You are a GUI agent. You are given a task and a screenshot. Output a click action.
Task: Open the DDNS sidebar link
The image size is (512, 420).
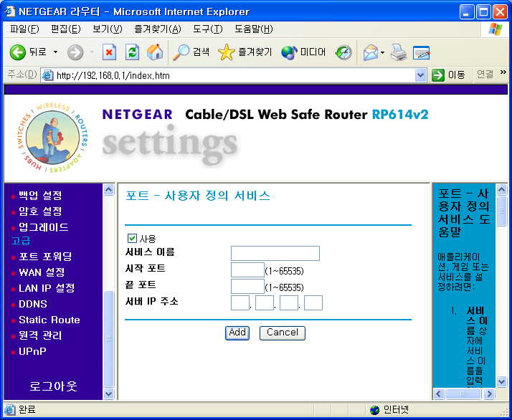point(33,304)
